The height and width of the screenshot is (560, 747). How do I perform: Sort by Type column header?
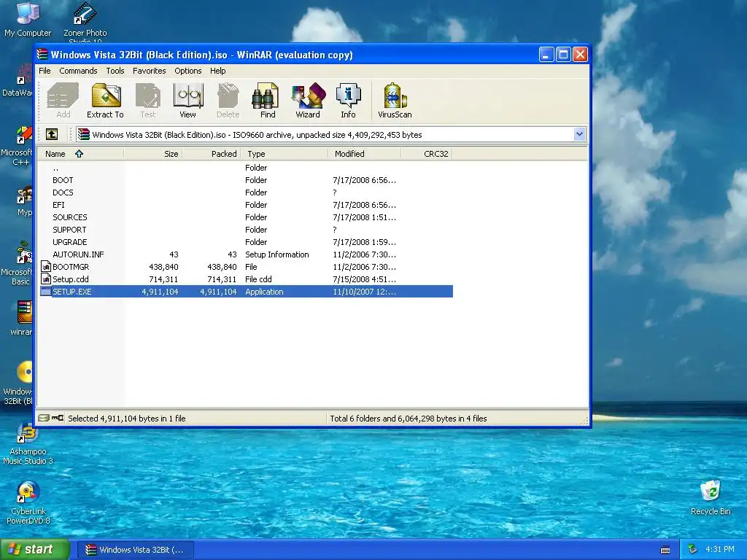coord(285,154)
